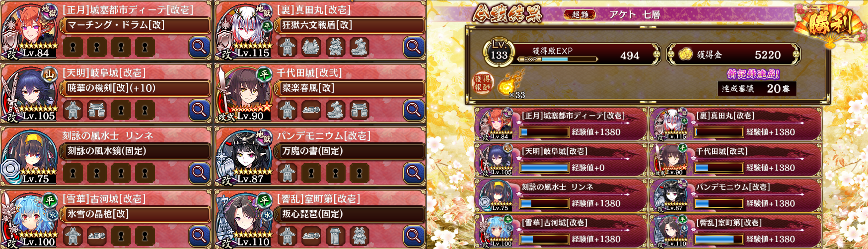The height and width of the screenshot is (249, 868).
Task: Select [雪華]古河城[改壱] character portrait on left
Action: click(29, 219)
